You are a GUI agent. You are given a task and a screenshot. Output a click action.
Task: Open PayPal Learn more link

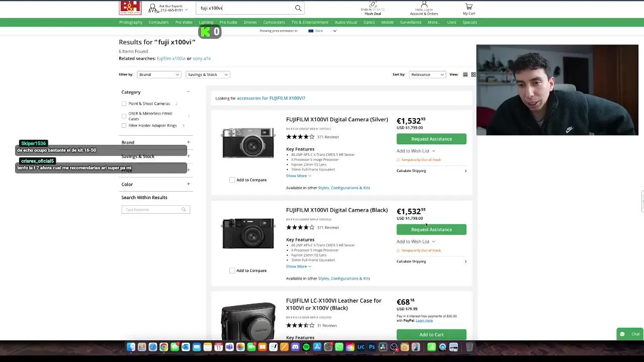[424, 320]
